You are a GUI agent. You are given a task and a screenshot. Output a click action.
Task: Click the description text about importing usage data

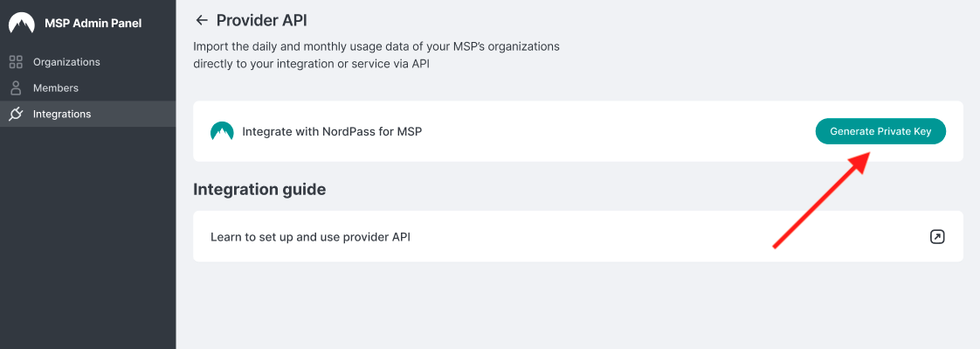point(376,55)
